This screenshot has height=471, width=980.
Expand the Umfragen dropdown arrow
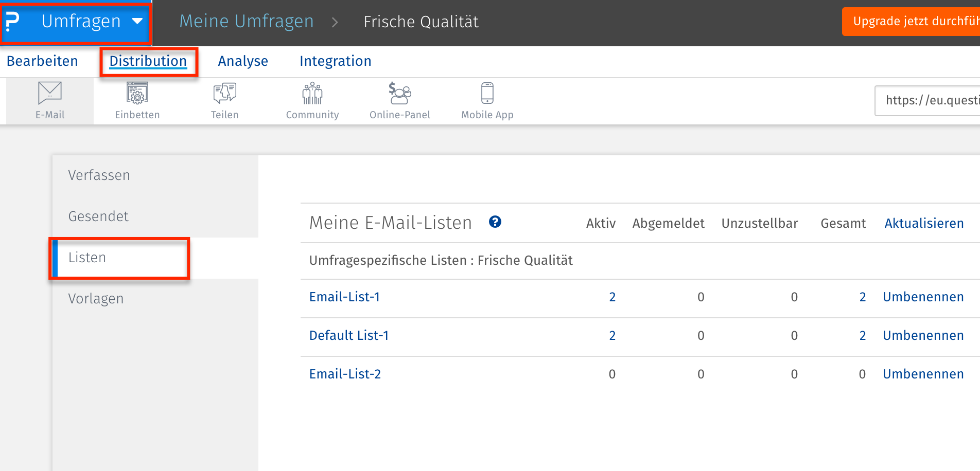(137, 22)
